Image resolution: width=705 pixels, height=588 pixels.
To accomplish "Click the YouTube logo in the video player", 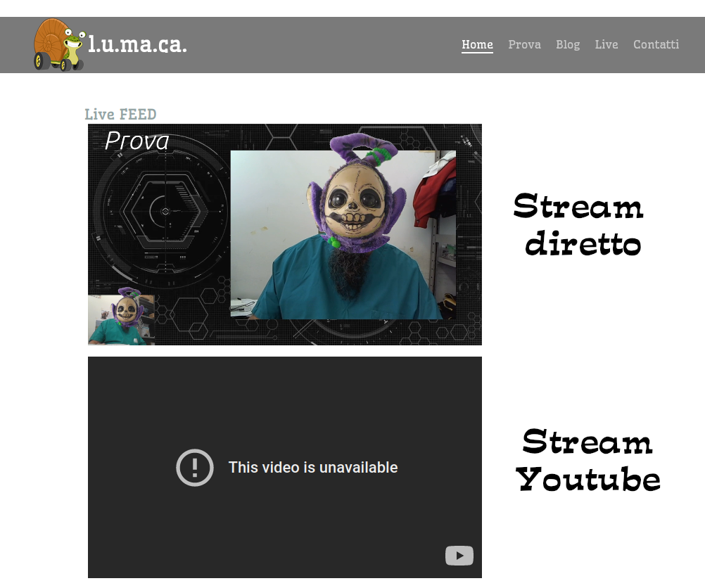I will point(459,556).
